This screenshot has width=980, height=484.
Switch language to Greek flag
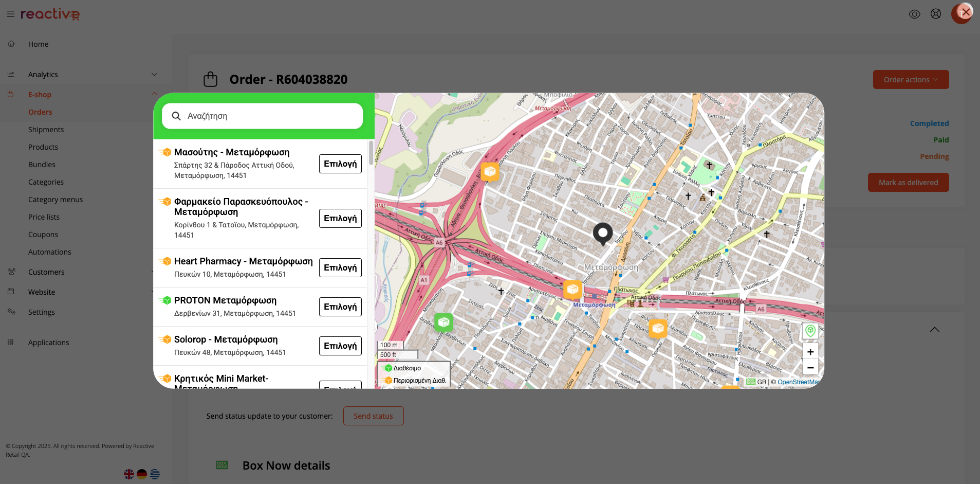pyautogui.click(x=155, y=474)
